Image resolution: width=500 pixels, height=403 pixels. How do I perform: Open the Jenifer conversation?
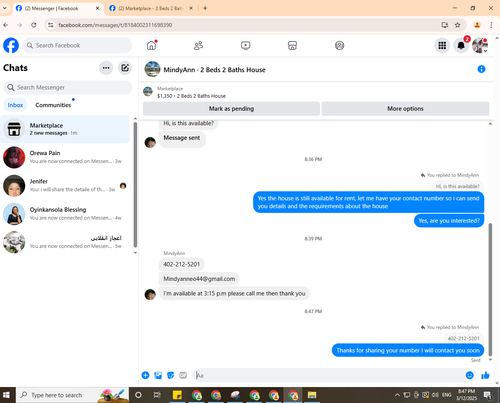click(65, 186)
